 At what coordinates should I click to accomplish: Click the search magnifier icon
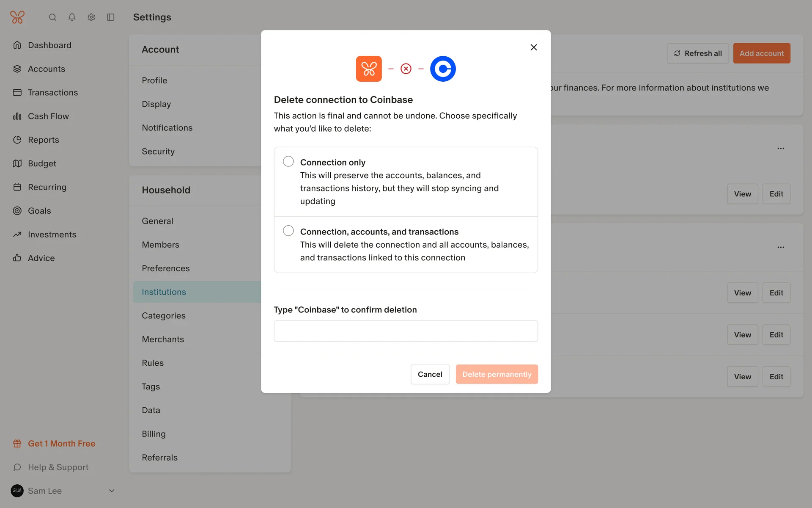[x=52, y=17]
